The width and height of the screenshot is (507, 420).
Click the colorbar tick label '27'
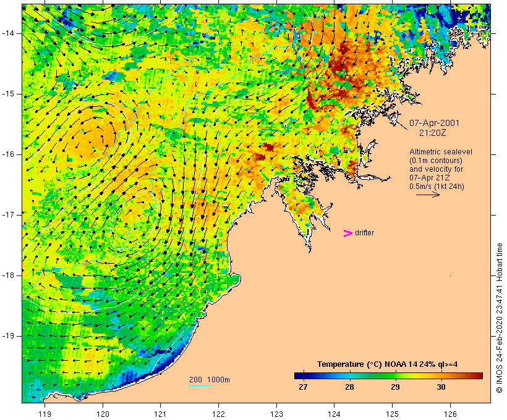[304, 387]
